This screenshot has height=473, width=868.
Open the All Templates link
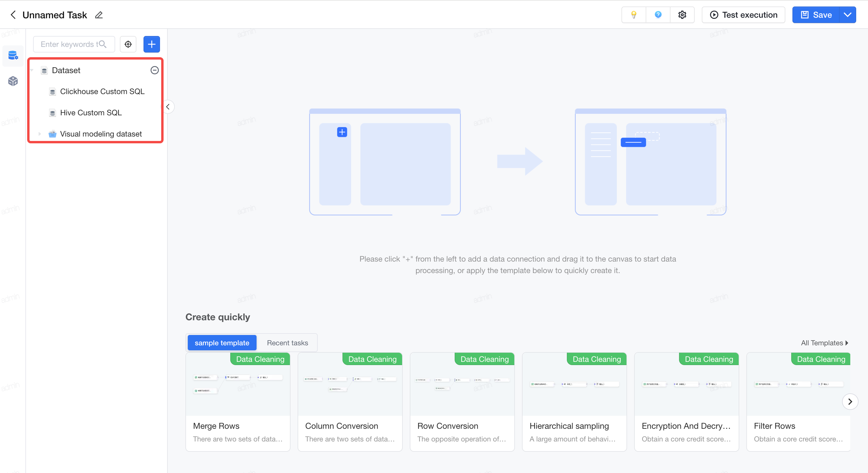pos(825,343)
